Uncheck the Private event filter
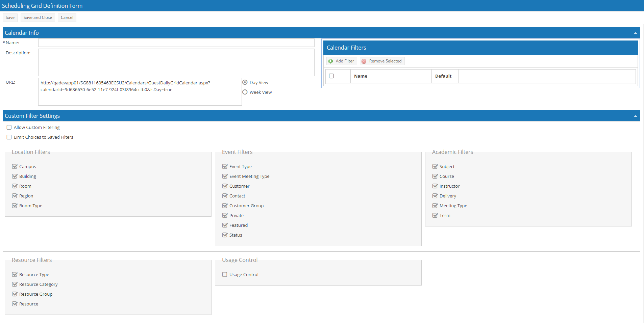Viewport: 644px width, 323px height. point(225,215)
